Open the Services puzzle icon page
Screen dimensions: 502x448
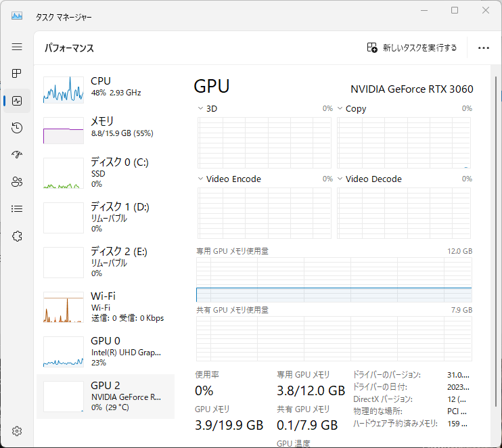17,236
